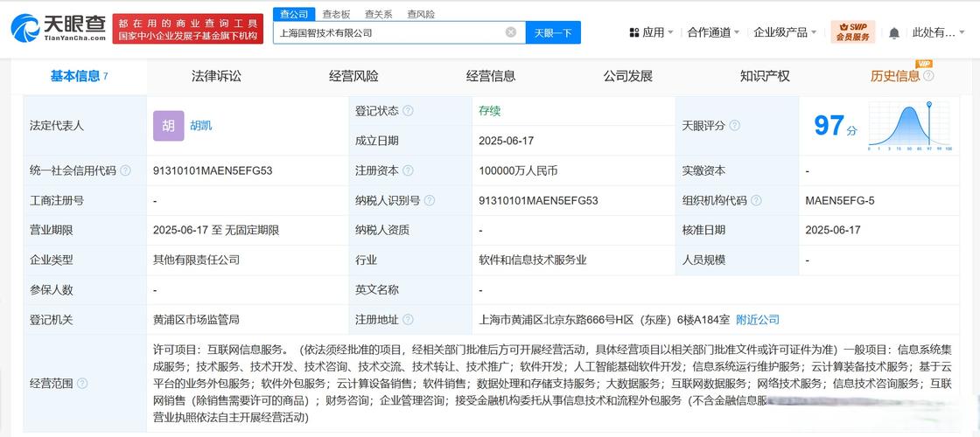The width and height of the screenshot is (980, 437).
Task: Click the 100000万人民币 registered capital
Action: point(518,170)
